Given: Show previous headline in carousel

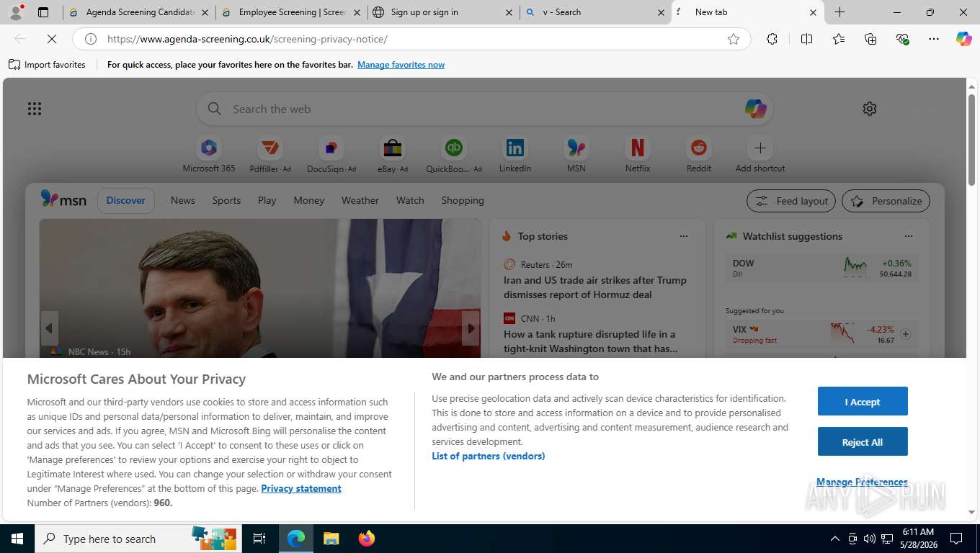Looking at the screenshot, I should point(49,328).
